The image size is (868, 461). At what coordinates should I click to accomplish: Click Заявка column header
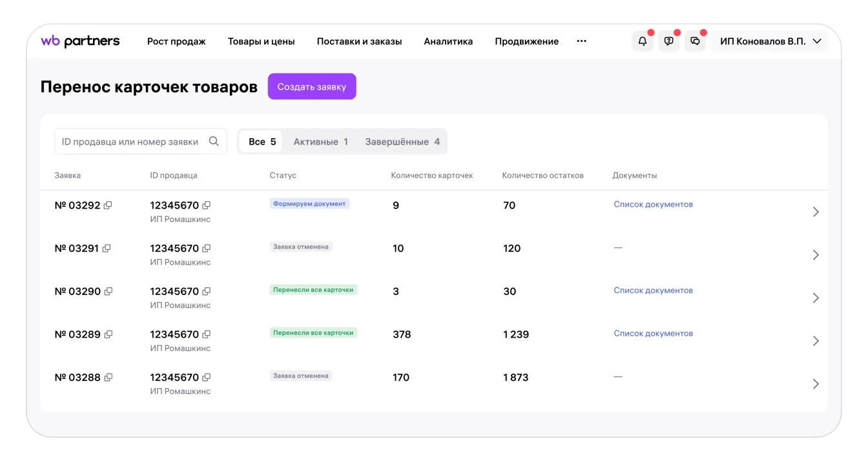point(68,176)
